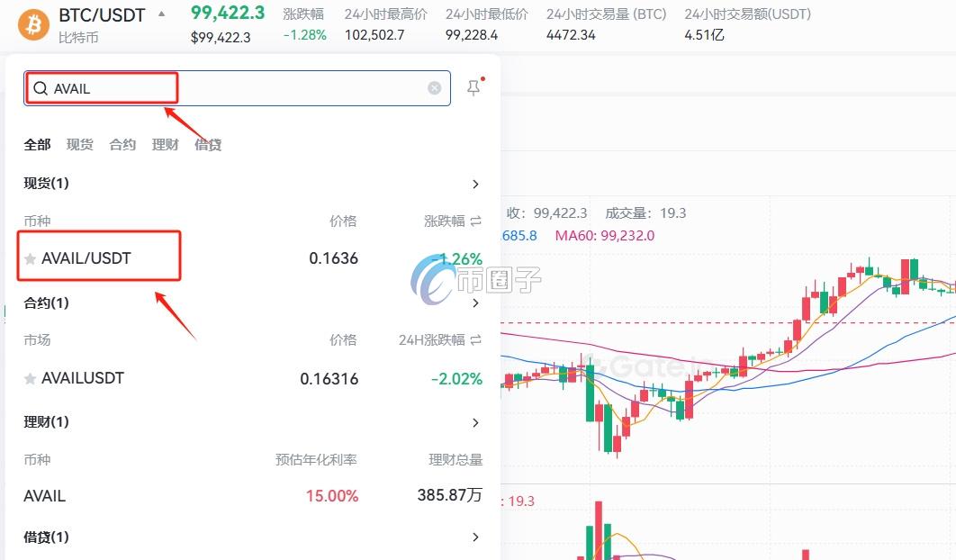The image size is (956, 560).
Task: Expand the 现货(1) section chevron
Action: 475,183
